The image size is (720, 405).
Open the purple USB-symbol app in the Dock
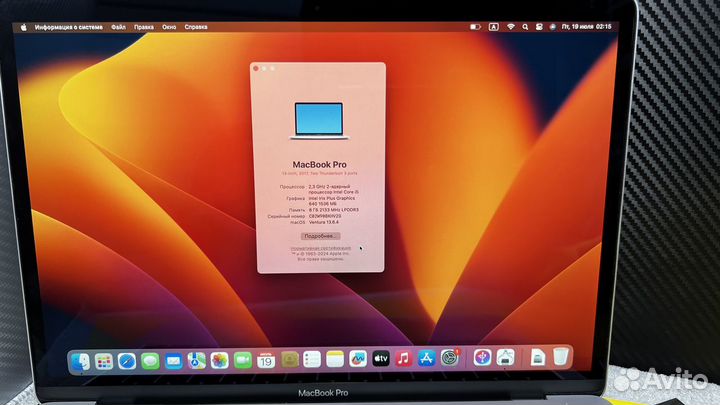482,357
